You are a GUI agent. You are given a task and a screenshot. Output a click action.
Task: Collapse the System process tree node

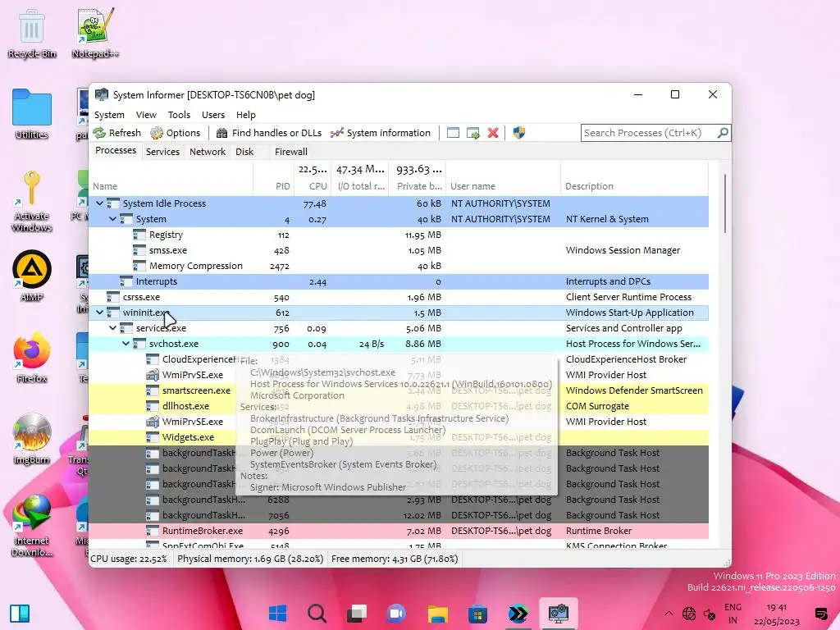pos(112,219)
